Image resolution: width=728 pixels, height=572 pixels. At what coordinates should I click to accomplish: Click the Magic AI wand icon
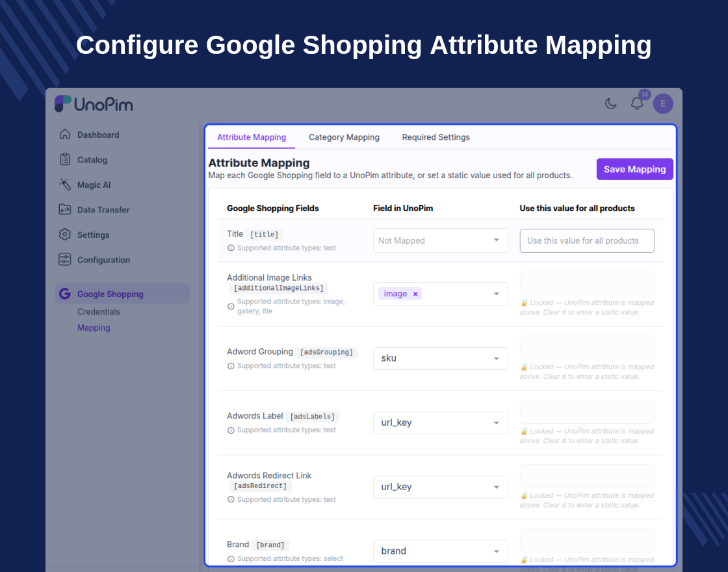pyautogui.click(x=65, y=185)
